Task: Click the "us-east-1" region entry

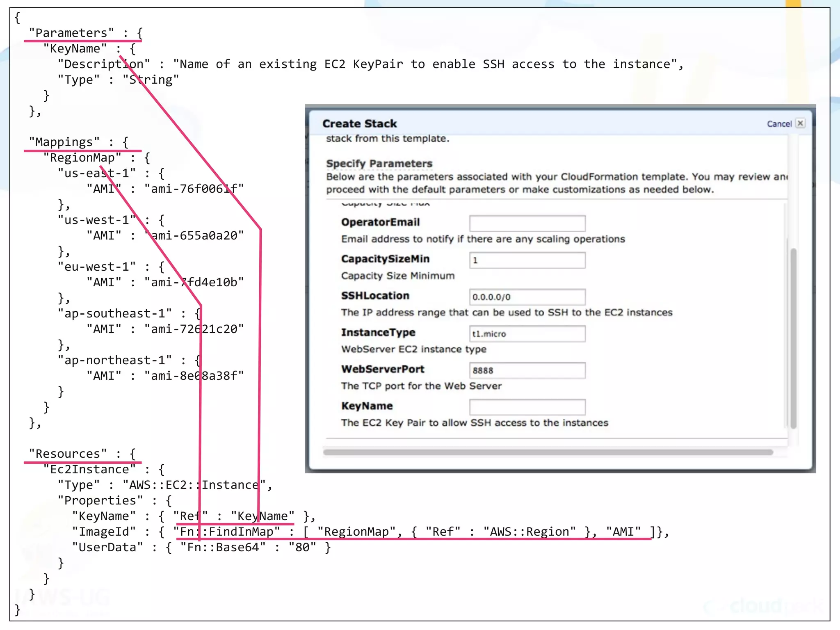Action: point(96,173)
